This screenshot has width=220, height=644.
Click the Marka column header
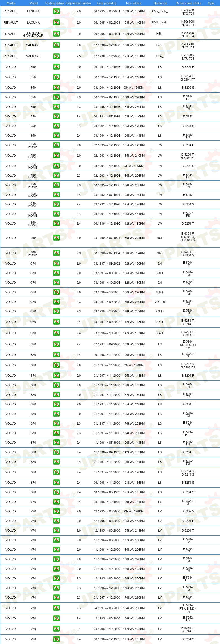coord(11,3)
